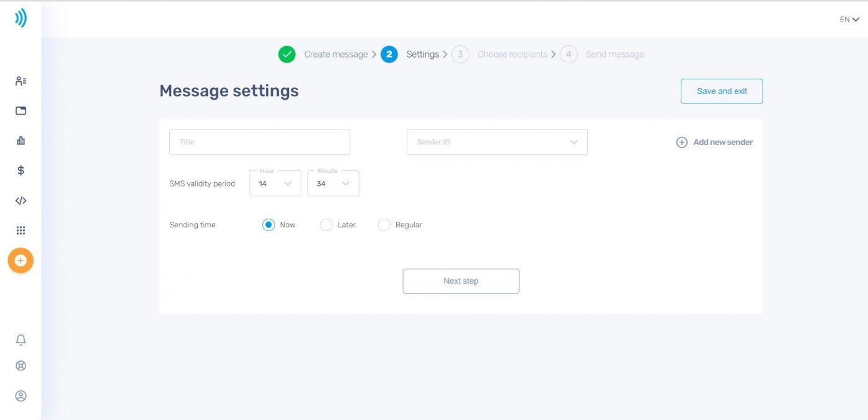Open the API code brackets icon
The image size is (868, 420).
click(20, 201)
